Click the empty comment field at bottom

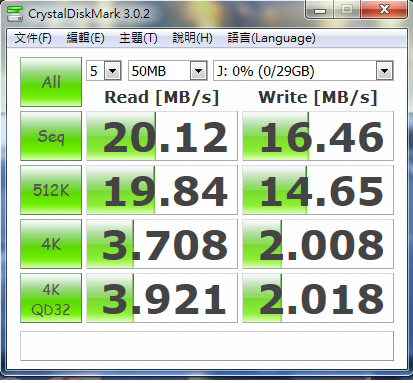tap(207, 346)
